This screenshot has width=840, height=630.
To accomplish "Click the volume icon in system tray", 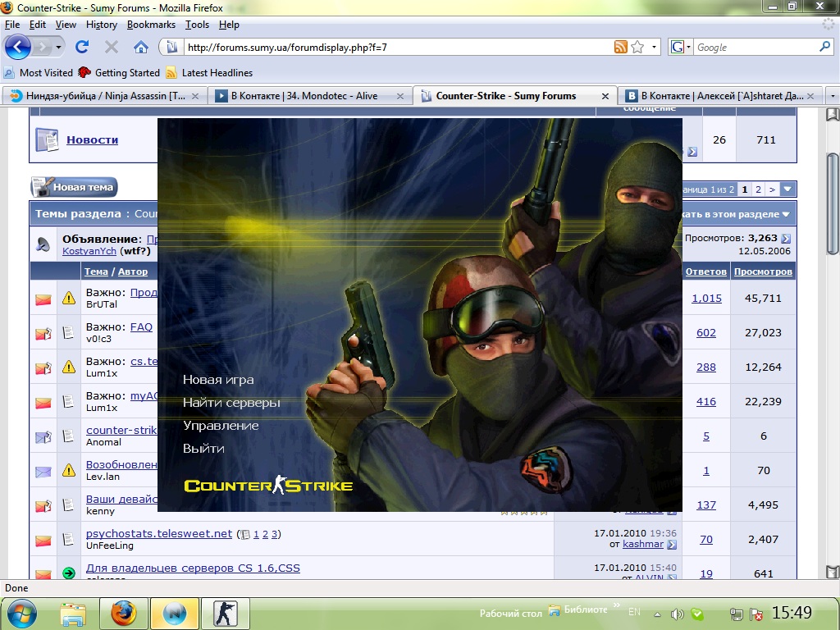I will pyautogui.click(x=678, y=614).
